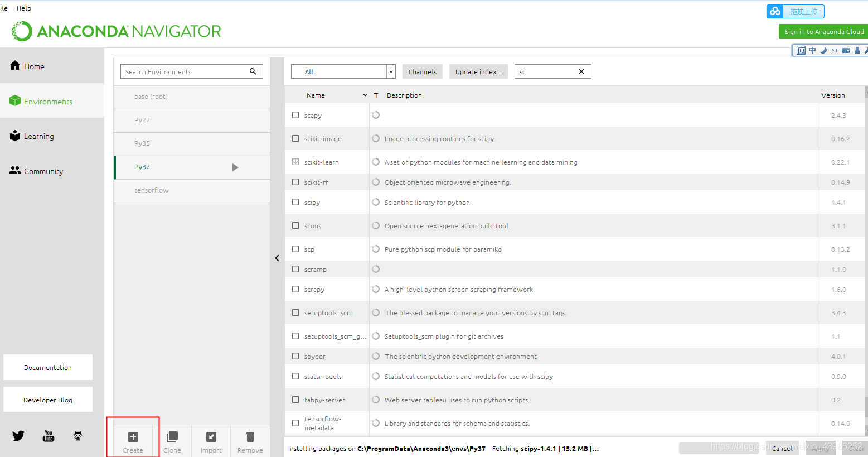
Task: Click the status circle for scikit-image
Action: (376, 138)
